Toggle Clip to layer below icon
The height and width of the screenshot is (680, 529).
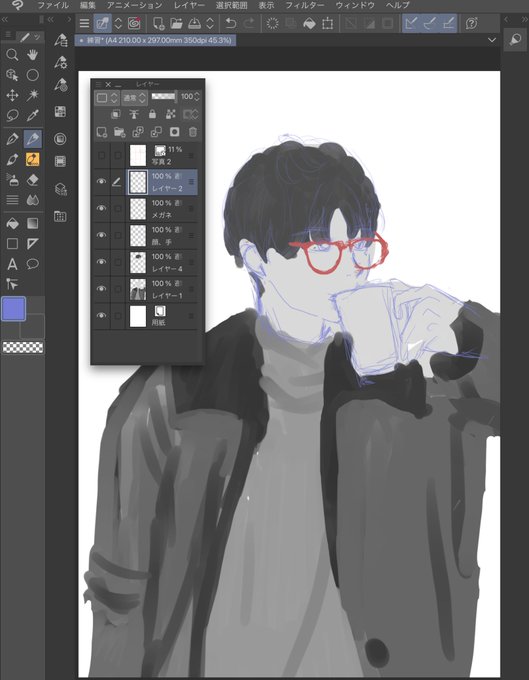click(115, 114)
